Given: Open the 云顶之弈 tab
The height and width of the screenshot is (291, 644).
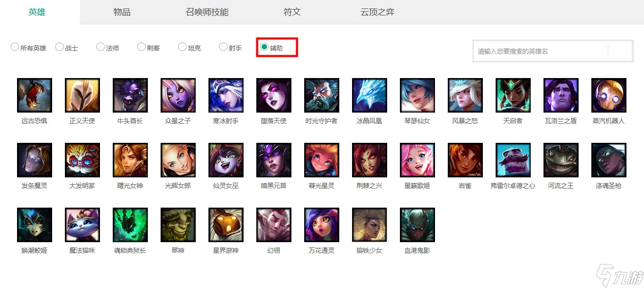Looking at the screenshot, I should click(x=378, y=12).
